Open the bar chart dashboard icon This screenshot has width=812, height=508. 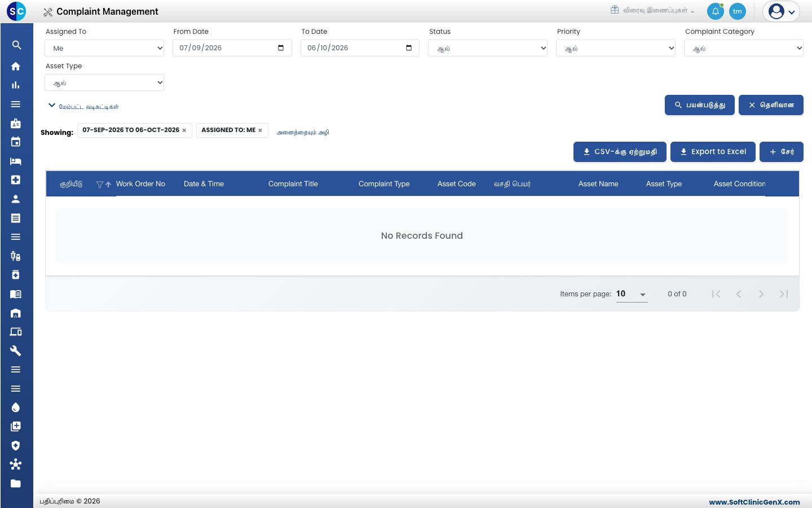[16, 85]
